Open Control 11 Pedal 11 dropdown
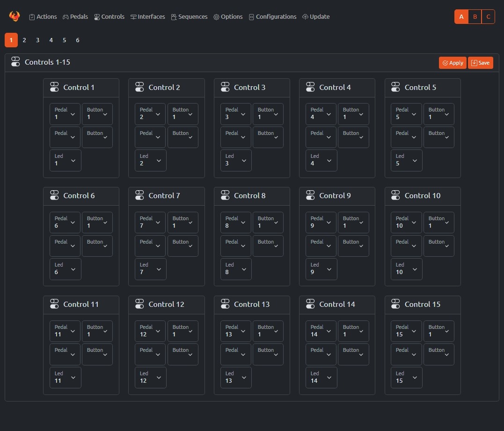The height and width of the screenshot is (431, 504). 65,331
